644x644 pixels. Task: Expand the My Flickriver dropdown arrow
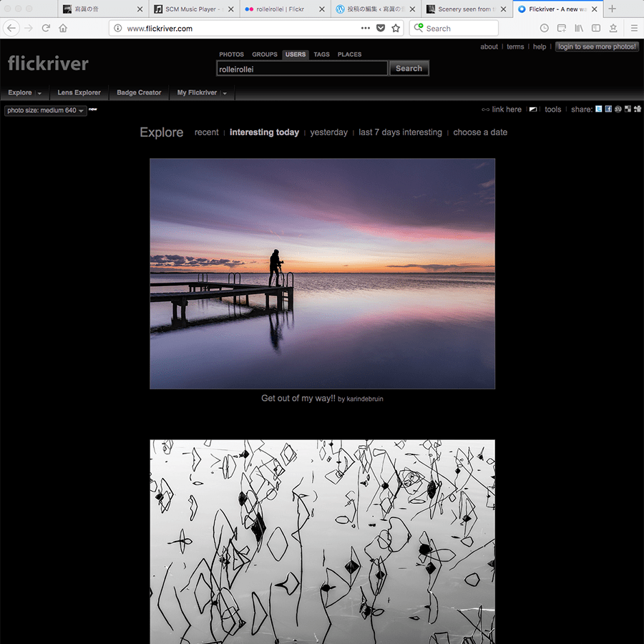click(225, 93)
